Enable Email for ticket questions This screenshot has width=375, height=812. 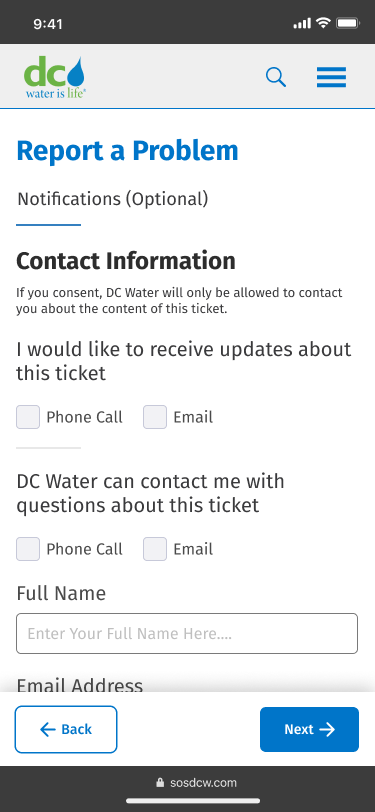pos(155,549)
